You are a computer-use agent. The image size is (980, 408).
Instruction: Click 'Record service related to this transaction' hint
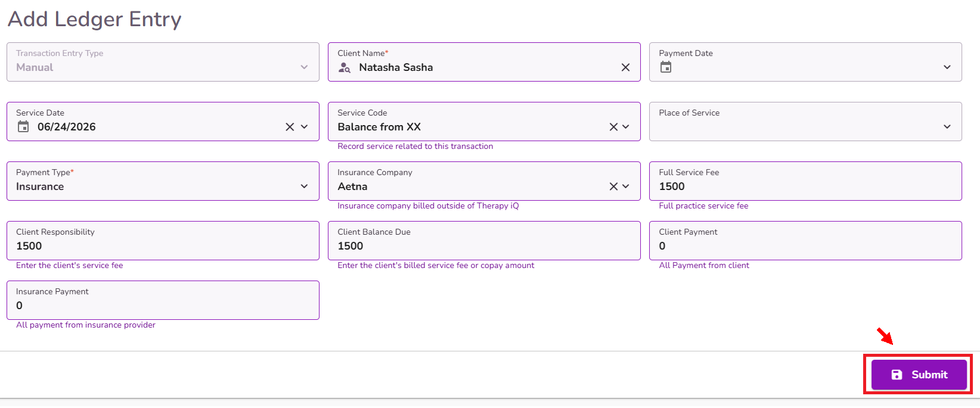coord(415,146)
